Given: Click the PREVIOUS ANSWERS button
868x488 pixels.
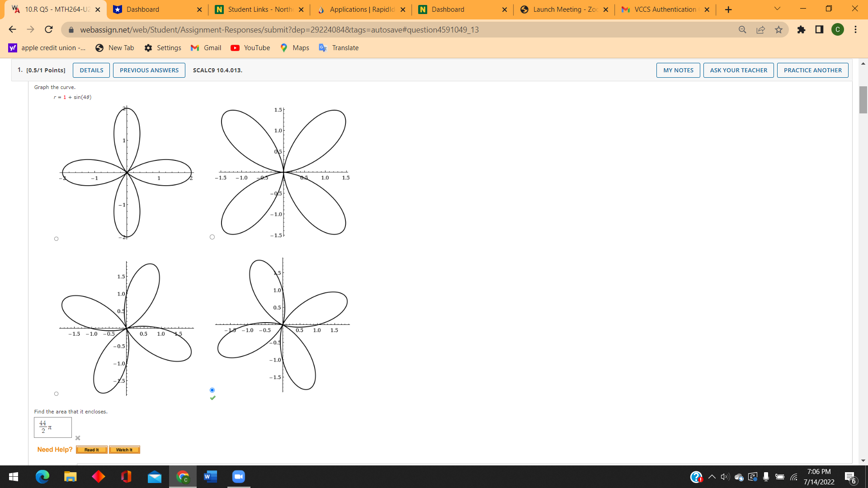Looking at the screenshot, I should coord(149,70).
